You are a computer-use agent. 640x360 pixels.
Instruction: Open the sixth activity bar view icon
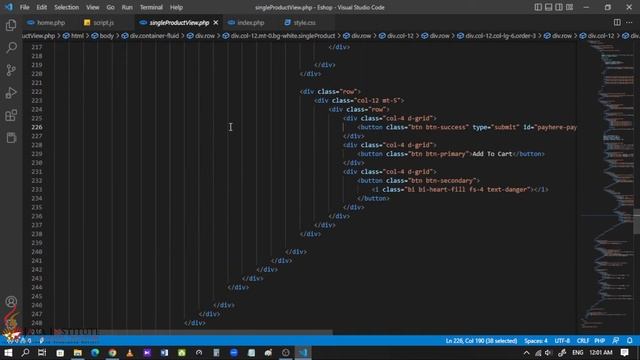[11, 138]
